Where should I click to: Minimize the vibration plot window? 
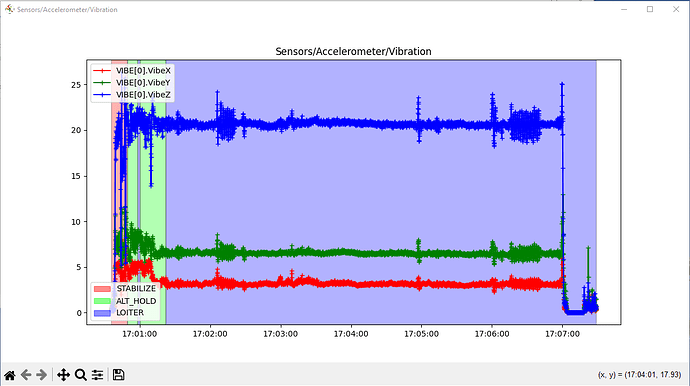pos(624,9)
